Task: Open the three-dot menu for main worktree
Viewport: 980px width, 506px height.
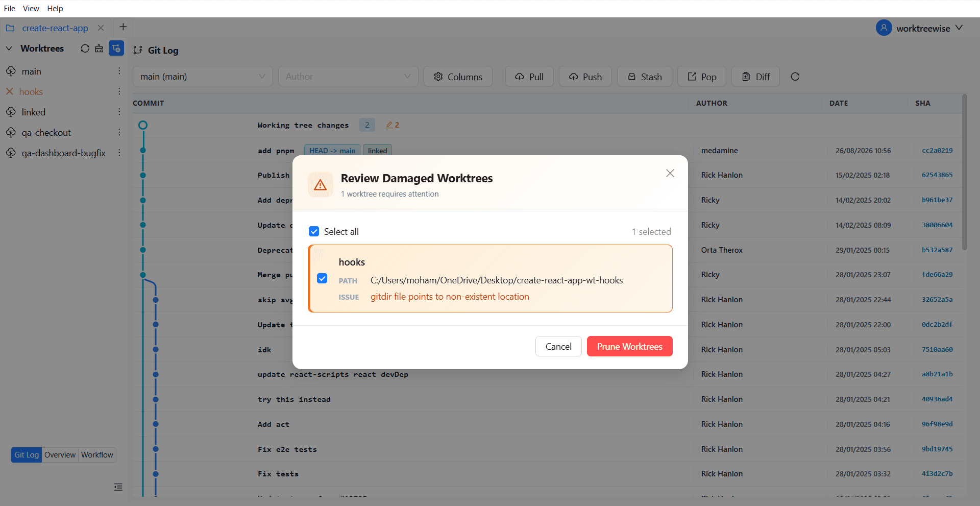Action: click(x=119, y=71)
